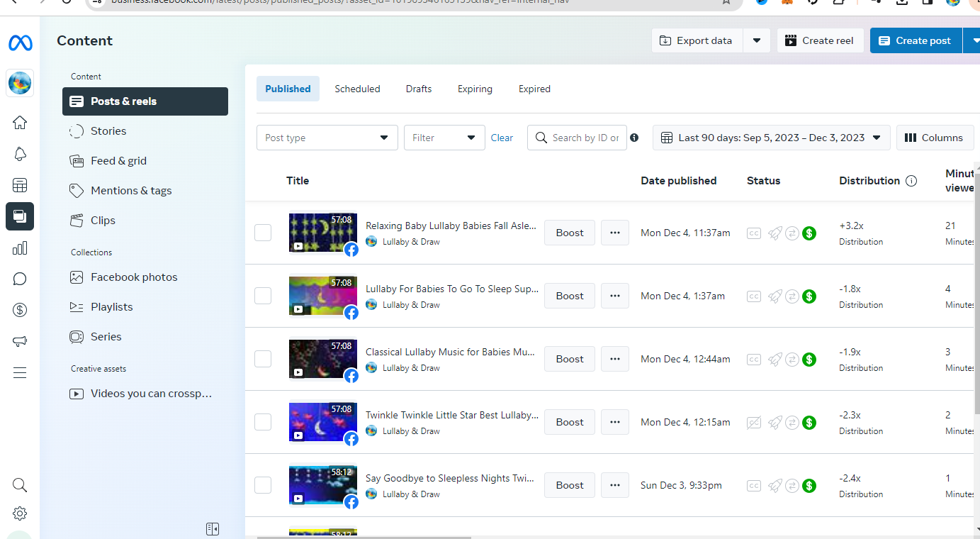Boost the Say Goodbye to Sleepless Nights post
The image size is (980, 539).
point(570,485)
